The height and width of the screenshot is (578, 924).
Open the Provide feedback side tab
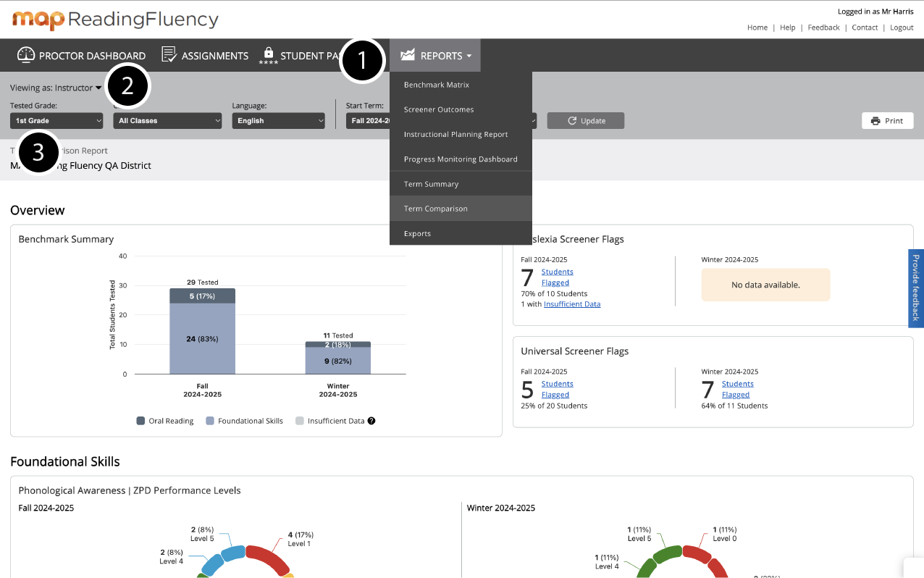(915, 288)
